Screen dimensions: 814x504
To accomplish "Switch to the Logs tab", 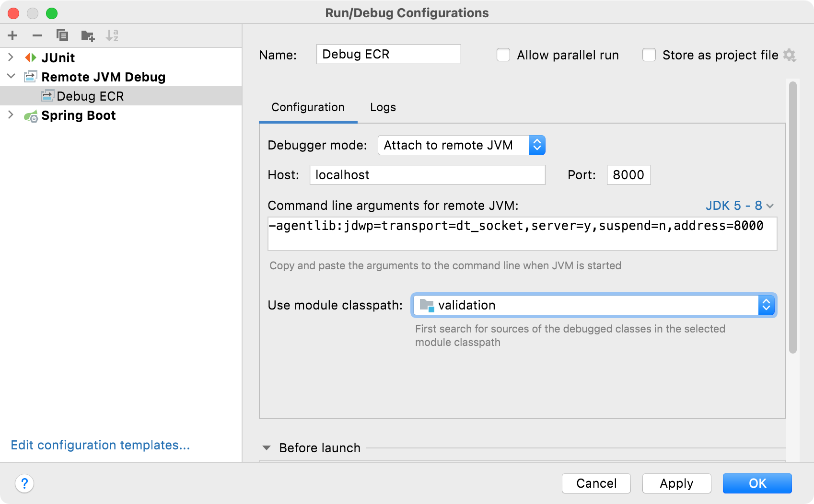I will pos(383,107).
